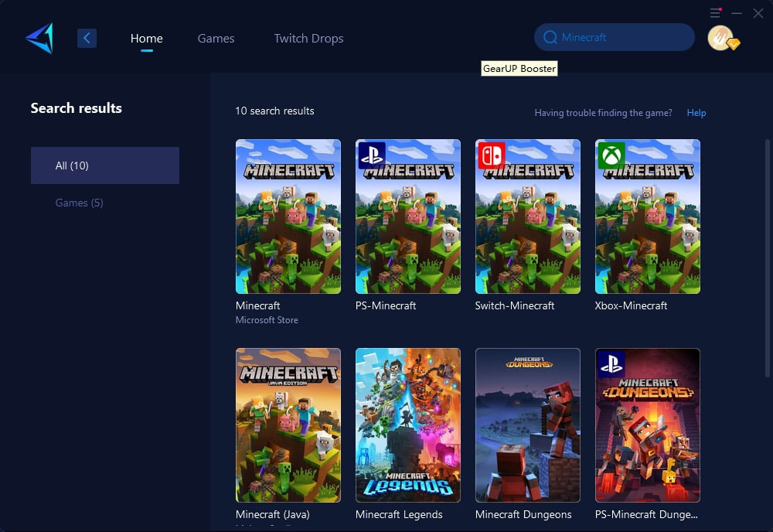The width and height of the screenshot is (773, 532).
Task: Open the Minecraft Dungeons cover art
Action: tap(527, 425)
